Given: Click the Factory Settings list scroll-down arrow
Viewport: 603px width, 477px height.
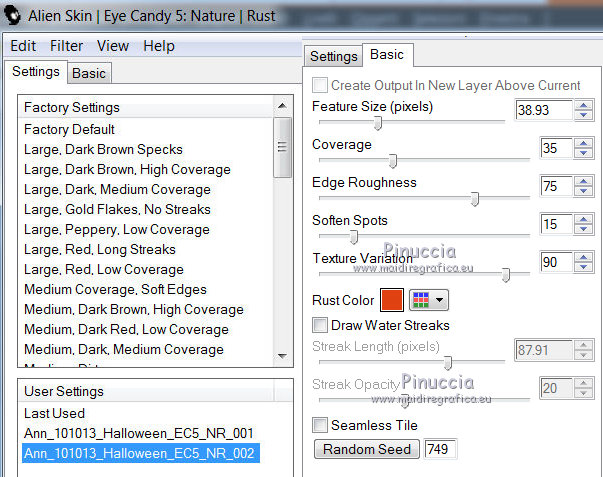Looking at the screenshot, I should point(282,356).
